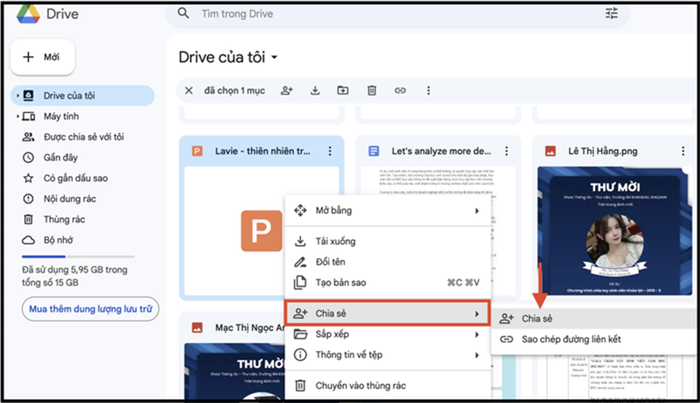The height and width of the screenshot is (403, 700).
Task: Click the get link icon in the toolbar
Action: 400,91
